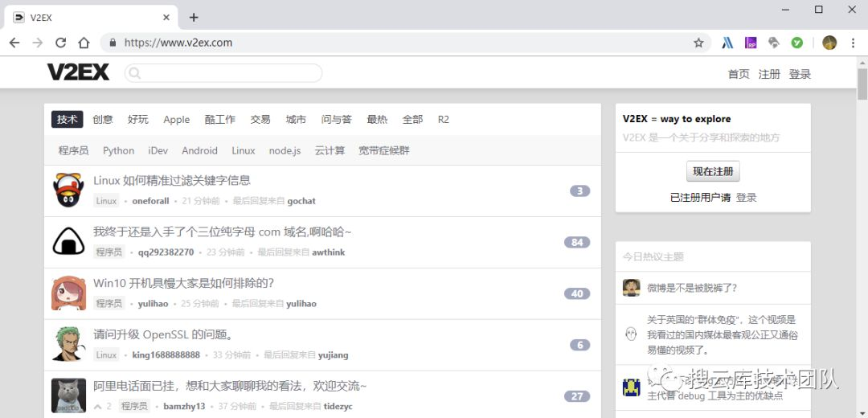Open the node.js node link
Viewport: 868px width, 418px height.
pyautogui.click(x=285, y=150)
